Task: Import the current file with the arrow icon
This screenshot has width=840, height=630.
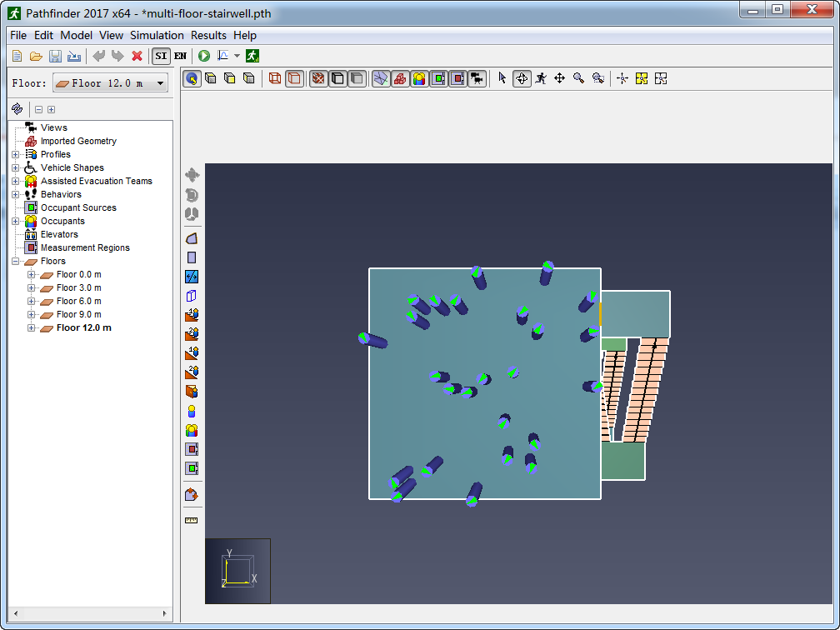Action: pos(74,56)
